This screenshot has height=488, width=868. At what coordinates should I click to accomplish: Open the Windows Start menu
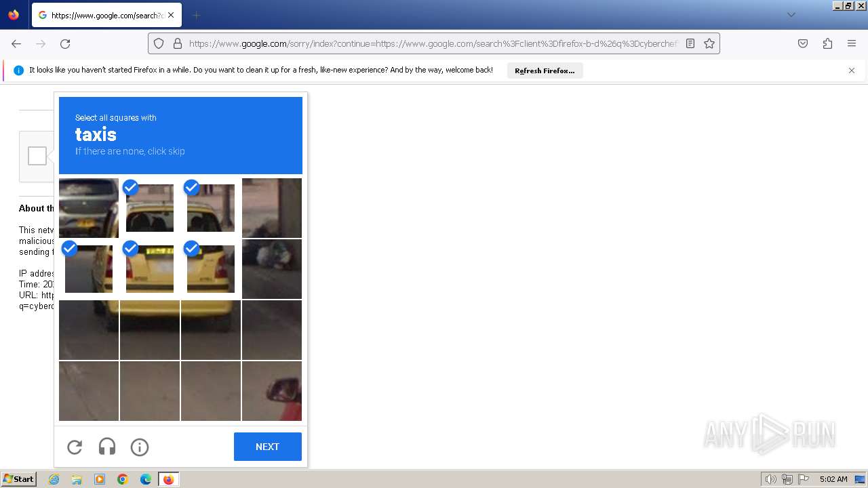pos(18,479)
